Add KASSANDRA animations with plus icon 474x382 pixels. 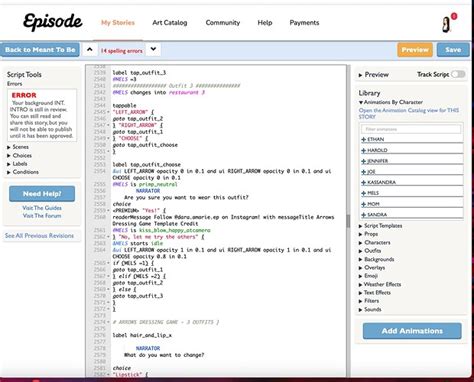tap(364, 182)
